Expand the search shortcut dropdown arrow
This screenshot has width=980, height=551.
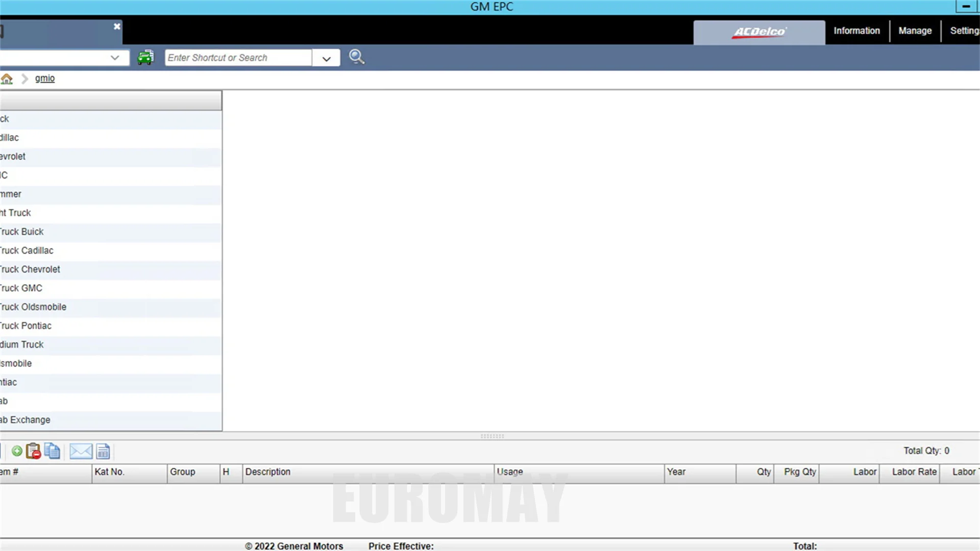pos(327,58)
